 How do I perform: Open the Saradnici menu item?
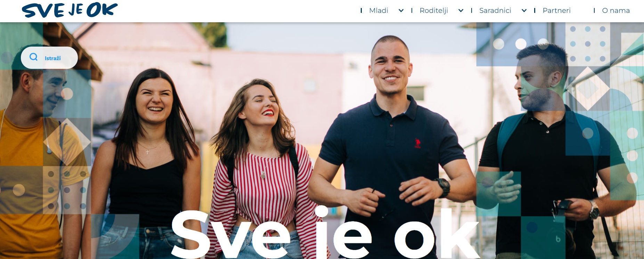pyautogui.click(x=495, y=10)
